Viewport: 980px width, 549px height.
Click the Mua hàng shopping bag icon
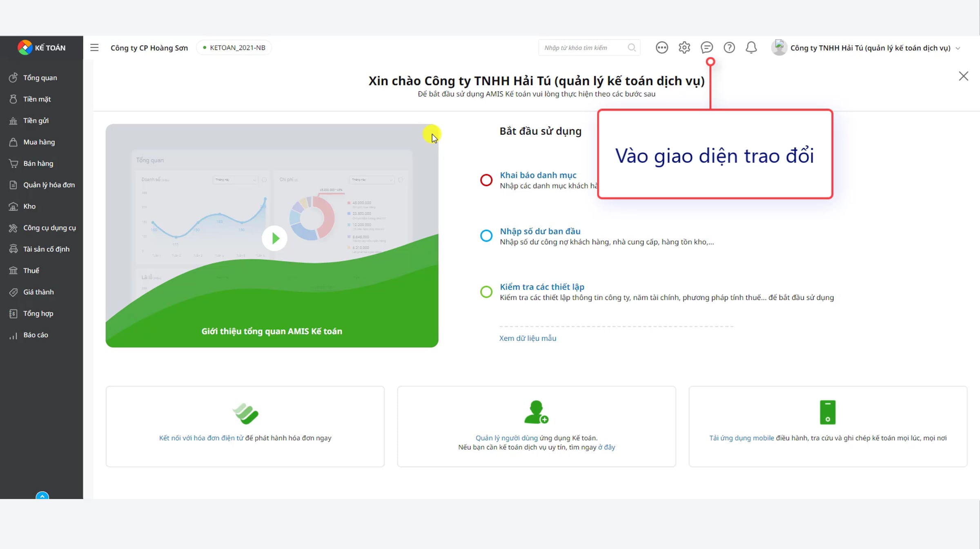(13, 142)
